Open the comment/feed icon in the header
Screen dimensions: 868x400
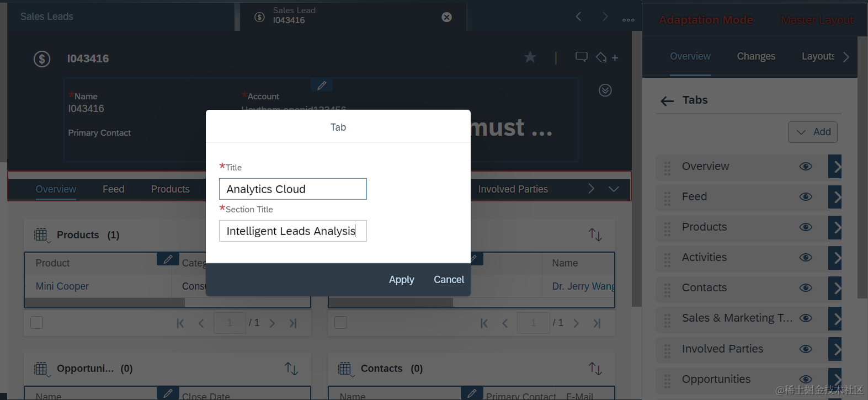click(x=581, y=57)
